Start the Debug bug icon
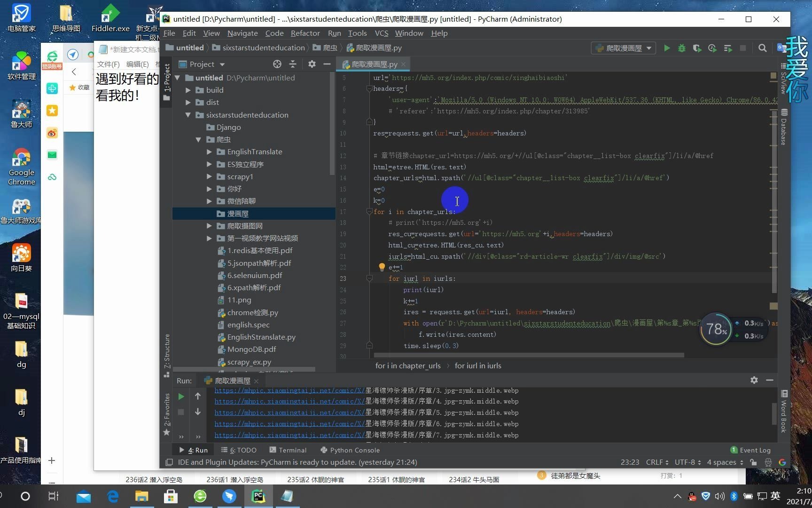Viewport: 812px width, 508px height. (x=681, y=48)
